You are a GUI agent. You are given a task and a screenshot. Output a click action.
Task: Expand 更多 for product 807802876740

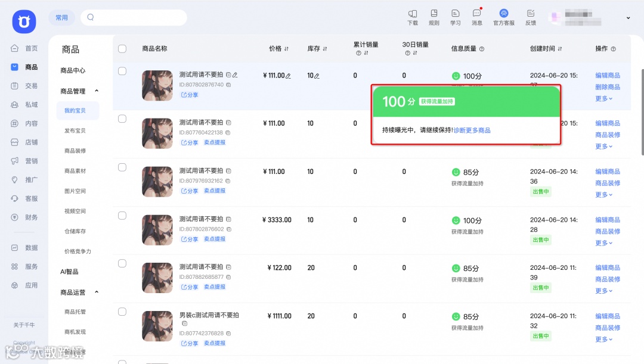click(603, 98)
